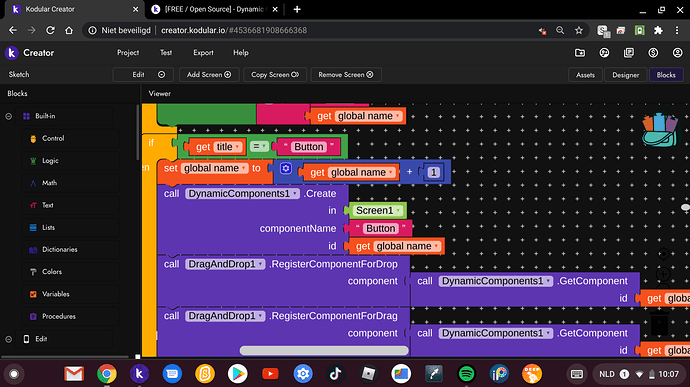Open the Project menu
The image size is (690, 387).
coord(128,52)
